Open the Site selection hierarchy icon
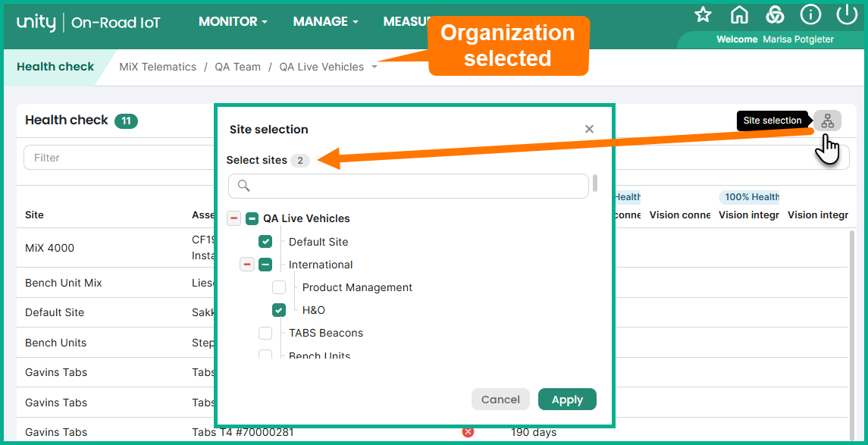 coord(828,121)
